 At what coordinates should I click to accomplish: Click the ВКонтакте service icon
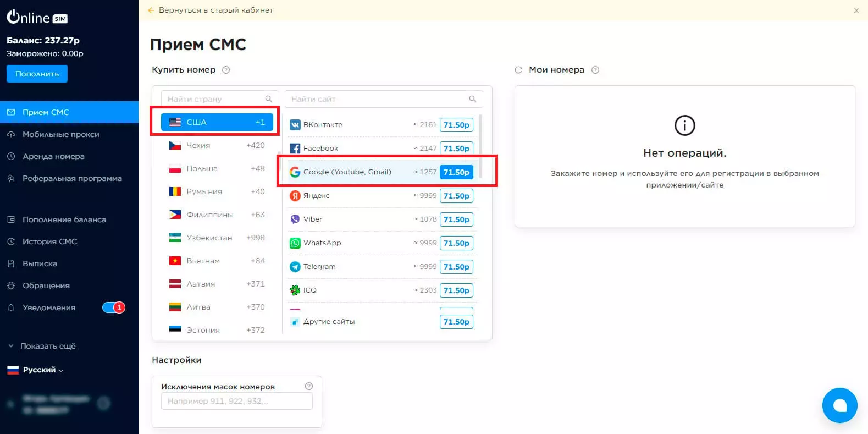click(x=295, y=125)
